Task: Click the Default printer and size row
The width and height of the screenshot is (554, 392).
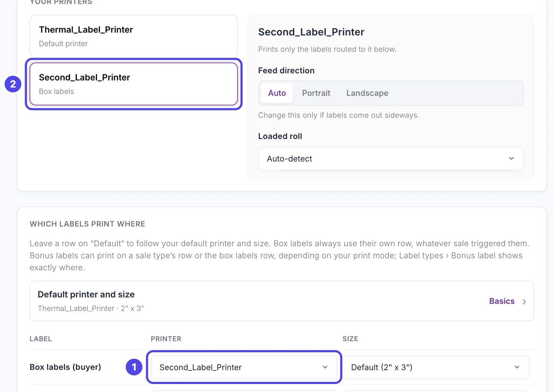Action: click(282, 301)
